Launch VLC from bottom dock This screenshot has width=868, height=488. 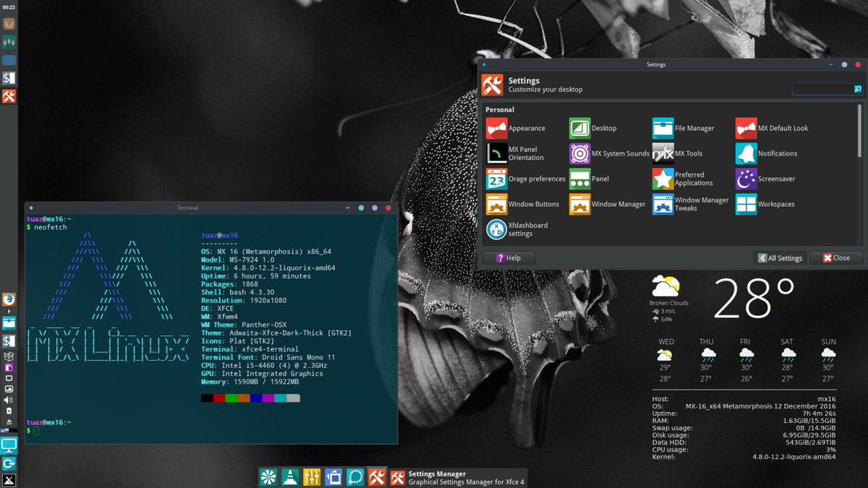(x=290, y=477)
